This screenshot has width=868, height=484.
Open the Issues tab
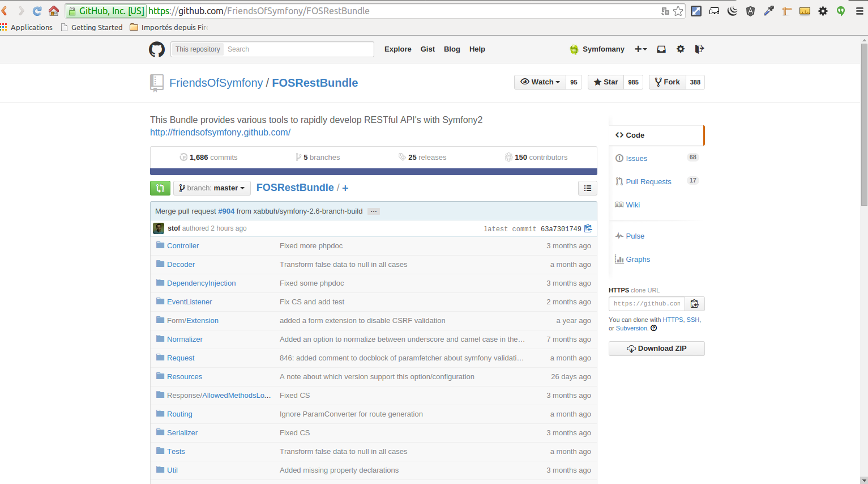pyautogui.click(x=636, y=159)
